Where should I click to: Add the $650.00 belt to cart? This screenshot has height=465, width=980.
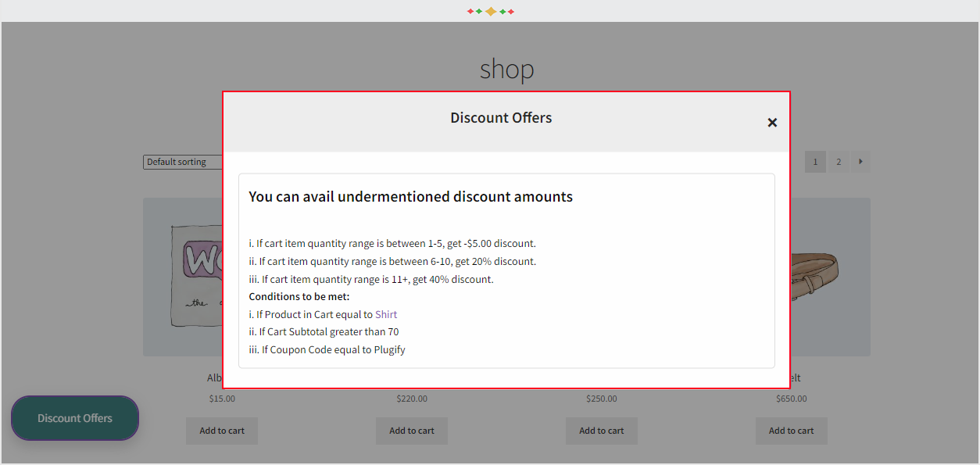tap(791, 431)
